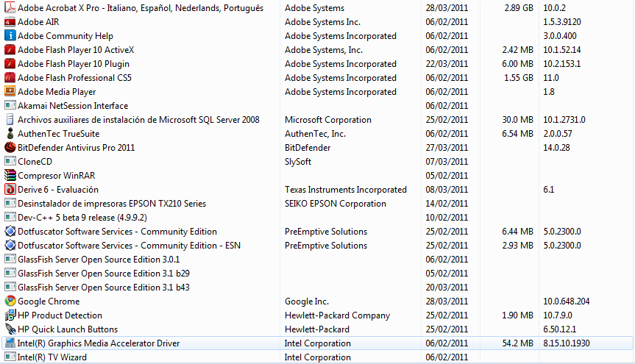Select the Adobe AIR entry name
This screenshot has height=364, width=635.
coord(38,22)
